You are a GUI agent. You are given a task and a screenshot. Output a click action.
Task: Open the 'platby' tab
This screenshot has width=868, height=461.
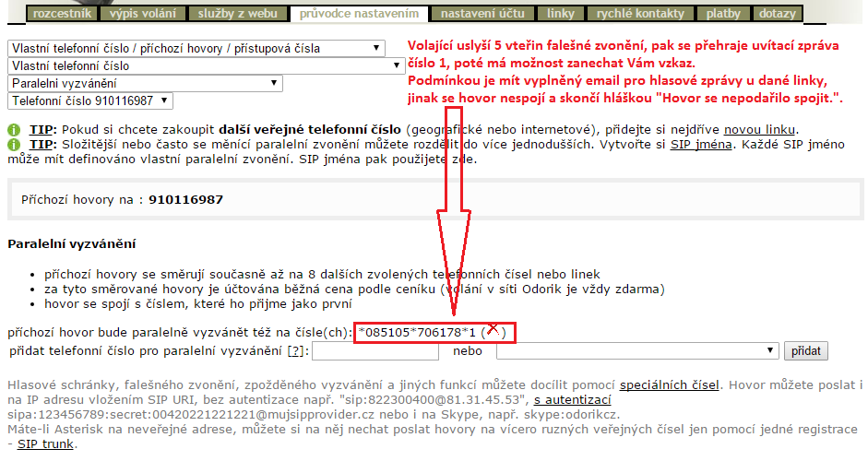[722, 14]
